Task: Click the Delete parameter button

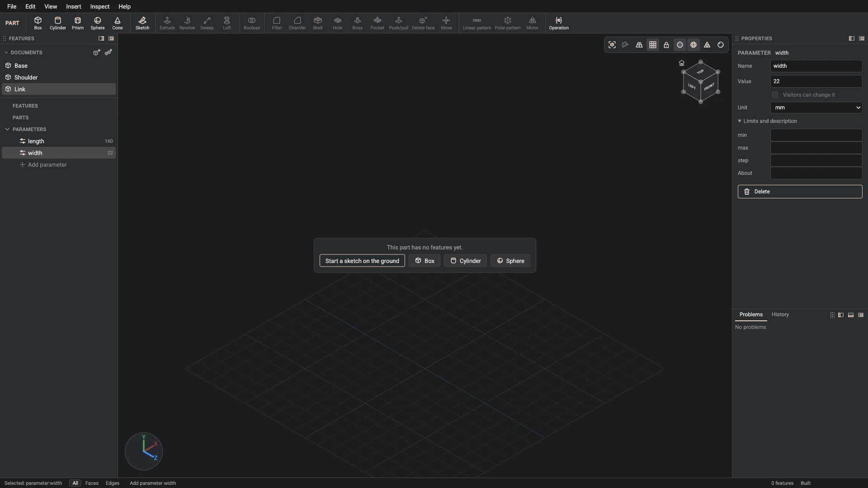Action: [x=800, y=192]
